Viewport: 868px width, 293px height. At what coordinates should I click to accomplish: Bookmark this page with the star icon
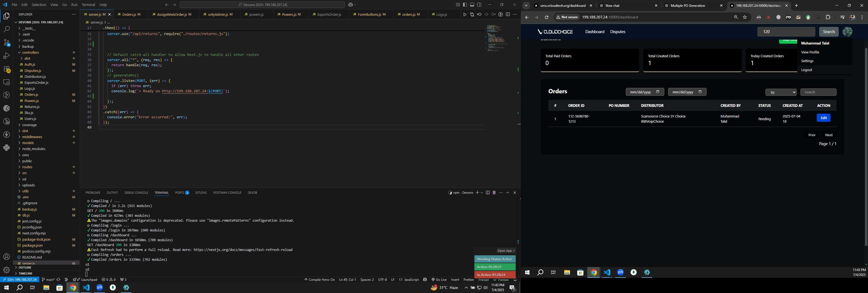coord(745,17)
